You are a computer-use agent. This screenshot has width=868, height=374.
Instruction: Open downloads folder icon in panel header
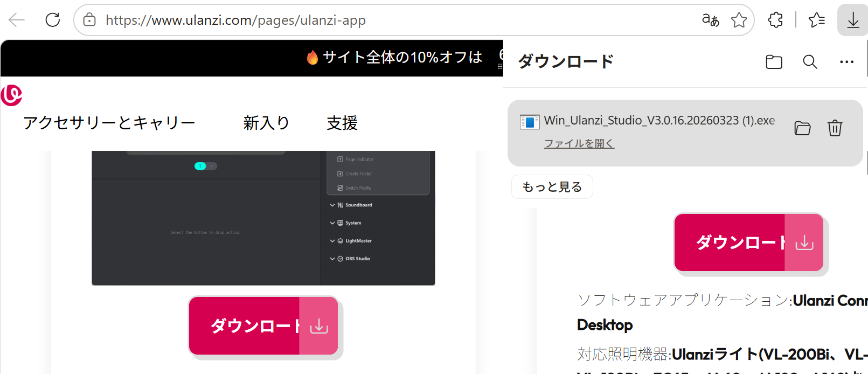pos(774,62)
